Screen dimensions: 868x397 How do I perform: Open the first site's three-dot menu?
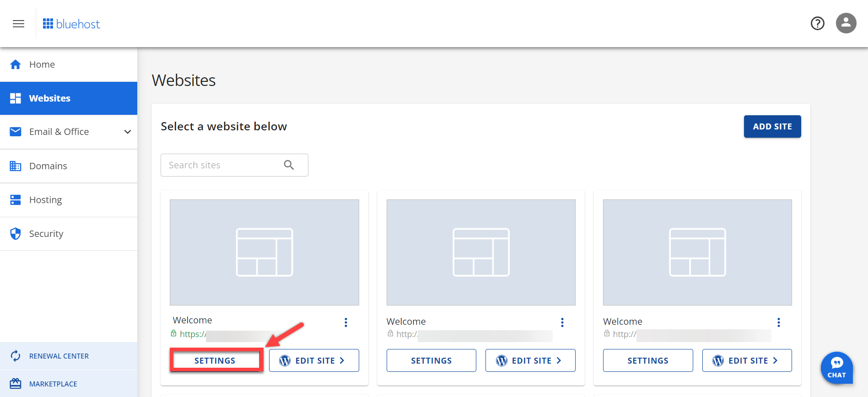[x=346, y=322]
